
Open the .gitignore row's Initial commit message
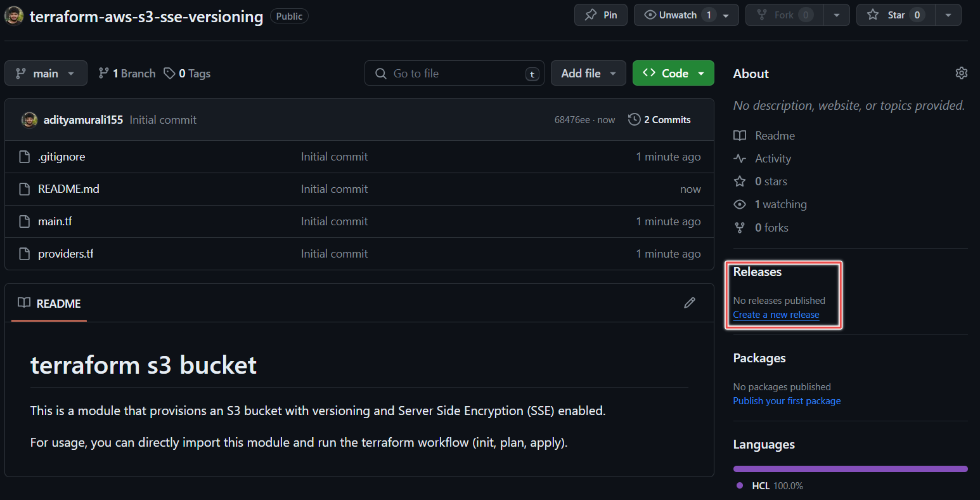(x=334, y=157)
